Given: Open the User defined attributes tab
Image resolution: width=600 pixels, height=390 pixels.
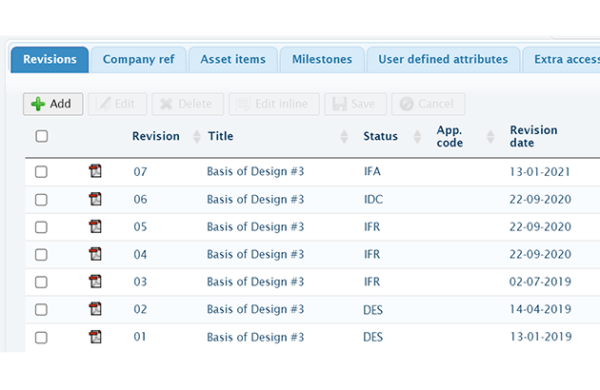Looking at the screenshot, I should click(x=443, y=59).
